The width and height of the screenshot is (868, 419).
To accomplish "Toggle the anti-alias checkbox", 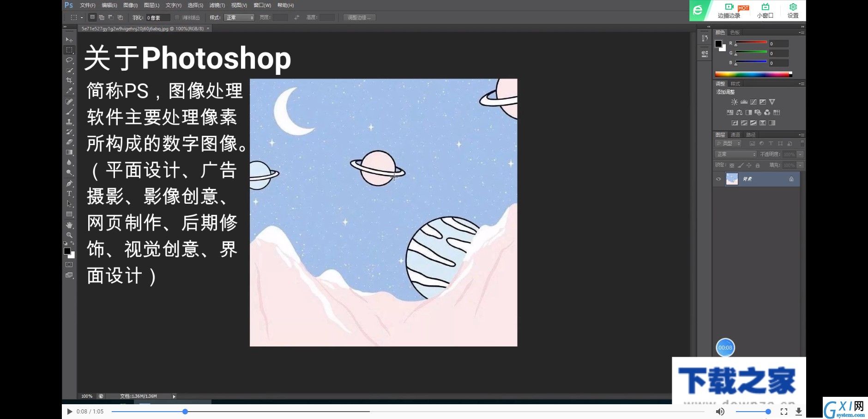I will pos(177,18).
